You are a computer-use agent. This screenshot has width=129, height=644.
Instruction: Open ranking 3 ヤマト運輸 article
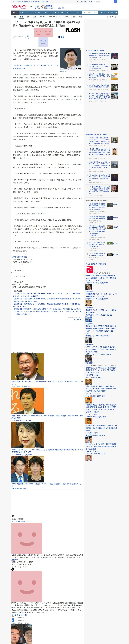click(x=99, y=76)
